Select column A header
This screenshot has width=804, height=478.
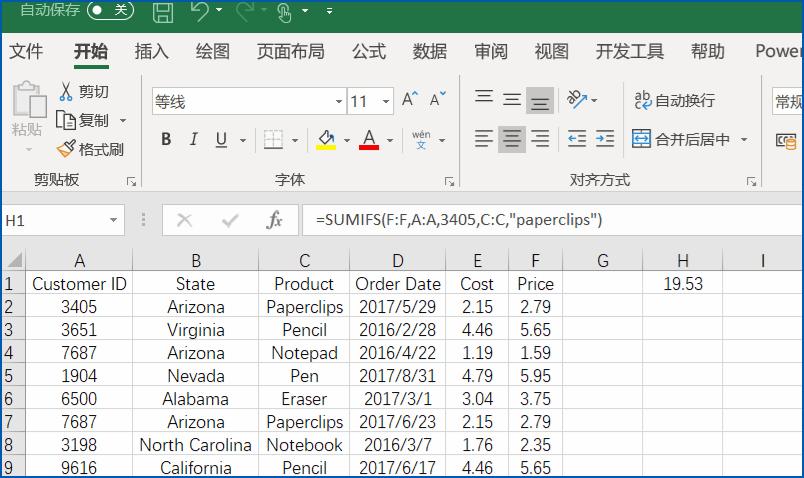(x=79, y=260)
